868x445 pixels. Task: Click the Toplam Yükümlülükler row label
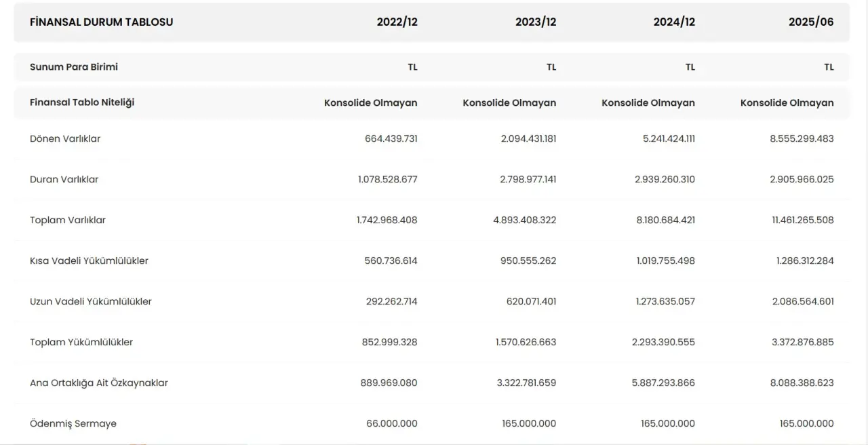point(81,342)
